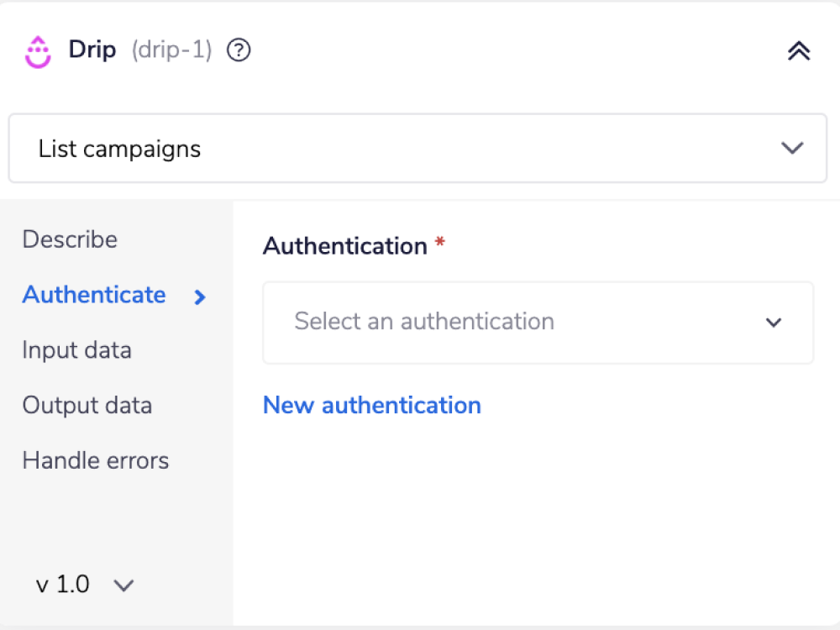Expand the version selector chevron
Screen dimensions: 840x630
[x=123, y=585]
